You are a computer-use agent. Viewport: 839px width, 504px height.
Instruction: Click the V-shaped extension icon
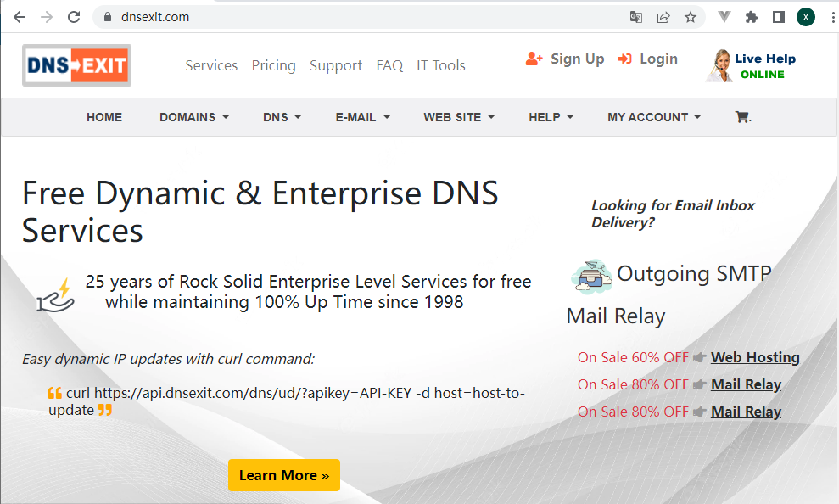coord(724,17)
